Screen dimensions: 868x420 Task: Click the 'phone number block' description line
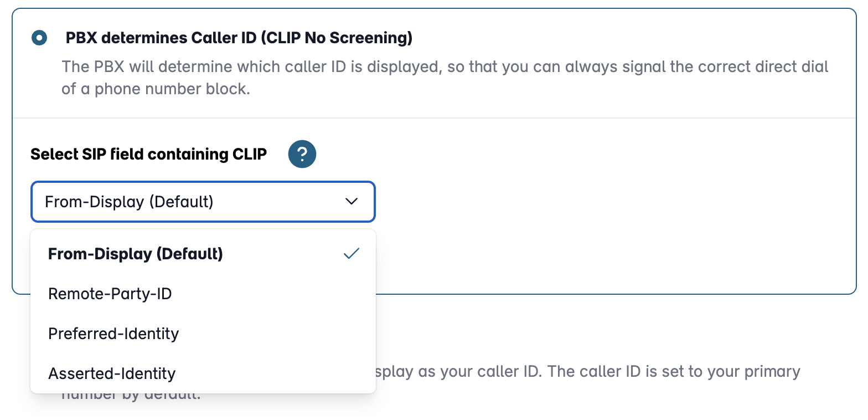[x=156, y=89]
